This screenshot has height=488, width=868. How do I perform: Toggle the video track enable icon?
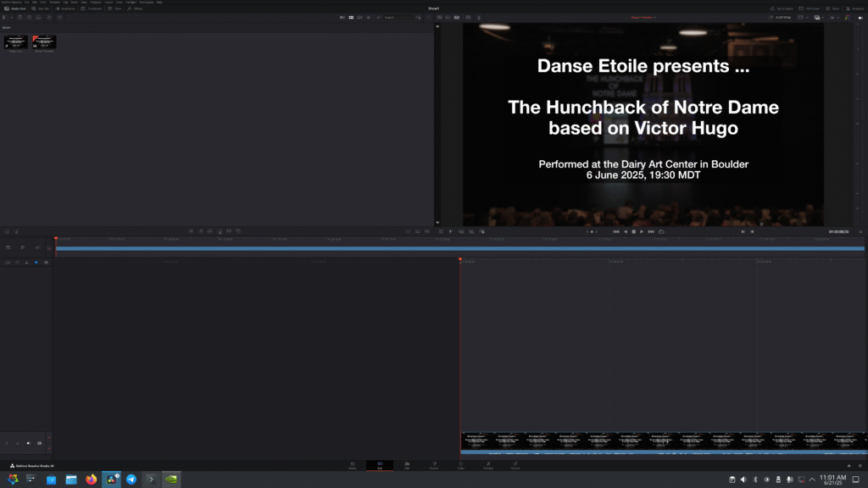point(39,443)
